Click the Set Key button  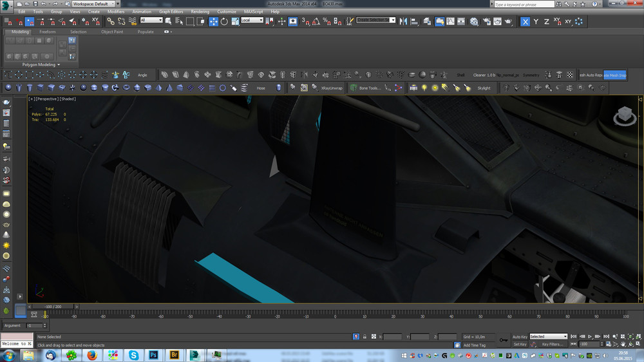520,345
